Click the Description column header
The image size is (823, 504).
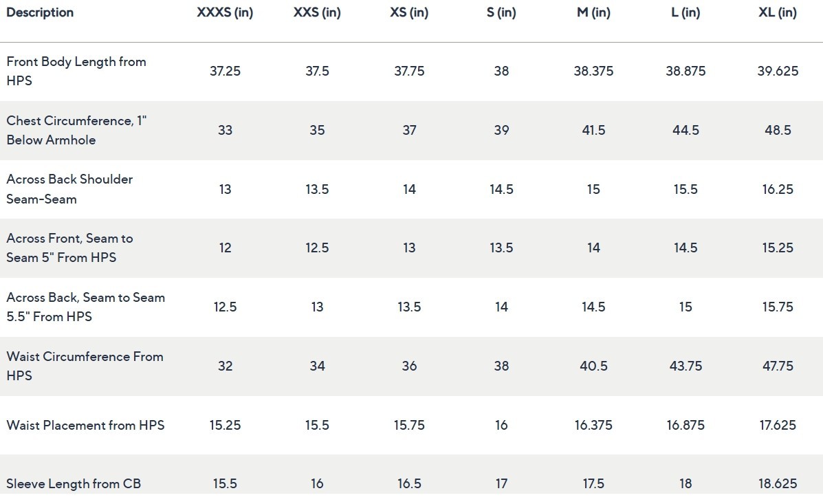click(40, 12)
